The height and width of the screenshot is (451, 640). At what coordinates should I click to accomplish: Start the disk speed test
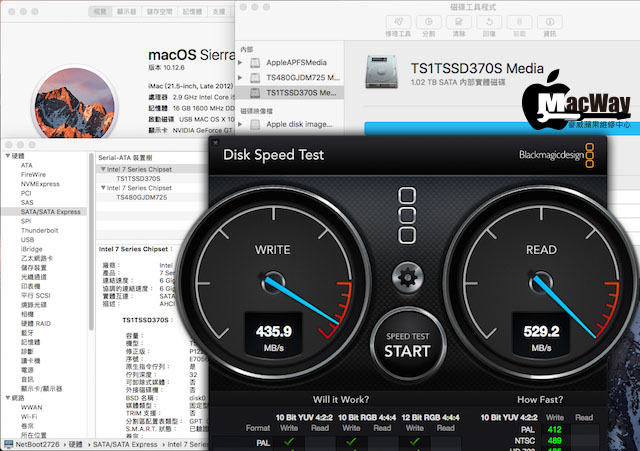(407, 345)
